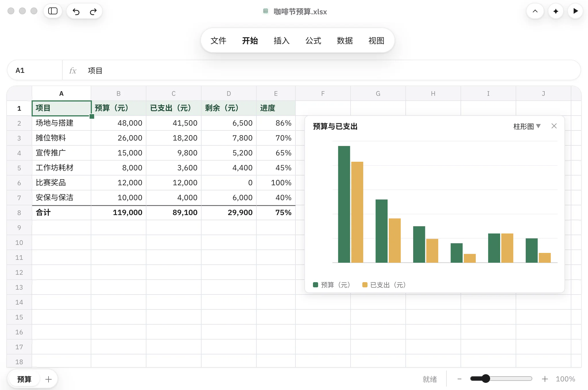The image size is (588, 390).
Task: Click the cell 摊位物料
Action: 61,138
